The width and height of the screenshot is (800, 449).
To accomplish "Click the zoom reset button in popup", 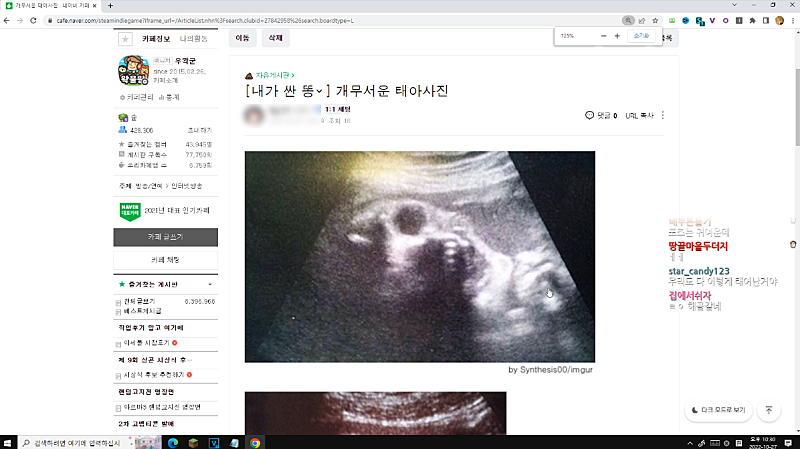I will point(641,36).
